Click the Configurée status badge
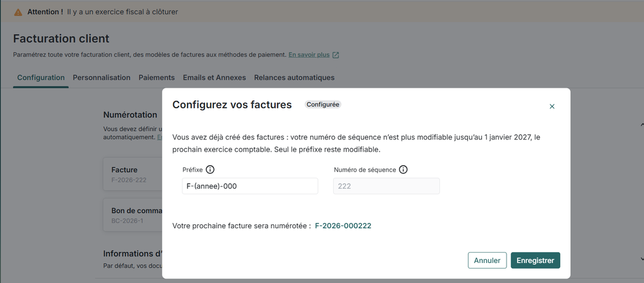Screen dimensions: 644x283 click(323, 104)
